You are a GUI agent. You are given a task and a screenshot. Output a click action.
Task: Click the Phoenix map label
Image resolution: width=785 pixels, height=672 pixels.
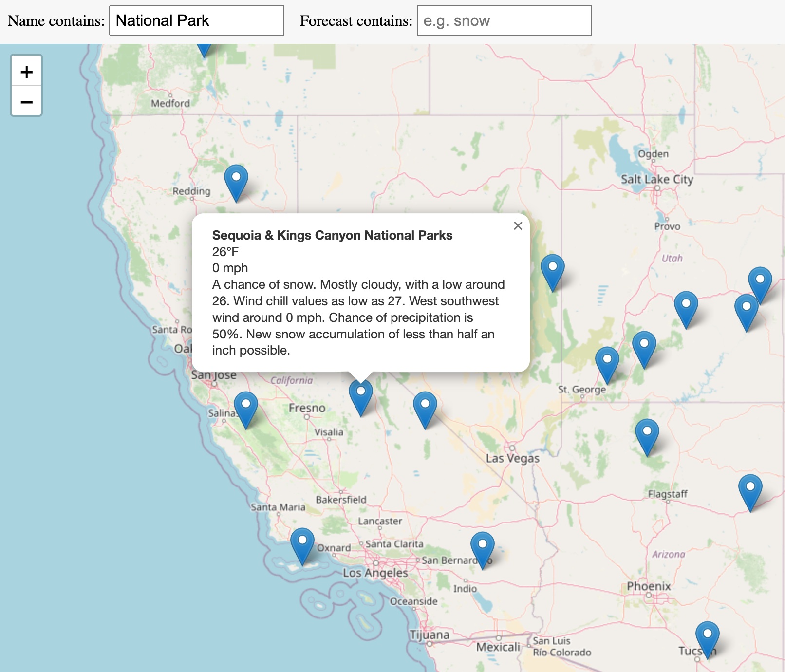[x=649, y=586]
